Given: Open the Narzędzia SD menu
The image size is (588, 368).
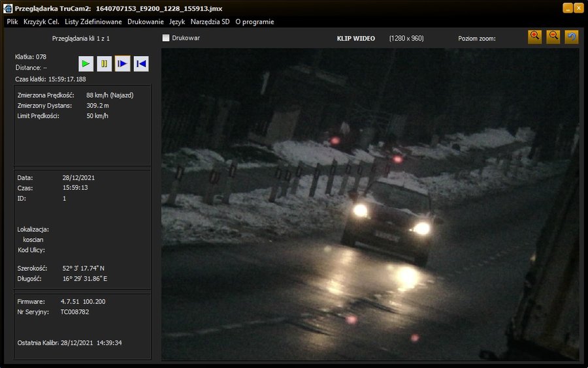Looking at the screenshot, I should (210, 22).
